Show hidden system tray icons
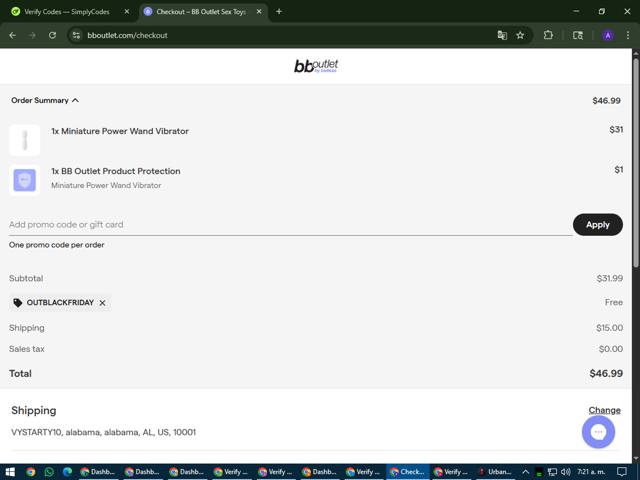The image size is (640, 480). [x=525, y=472]
